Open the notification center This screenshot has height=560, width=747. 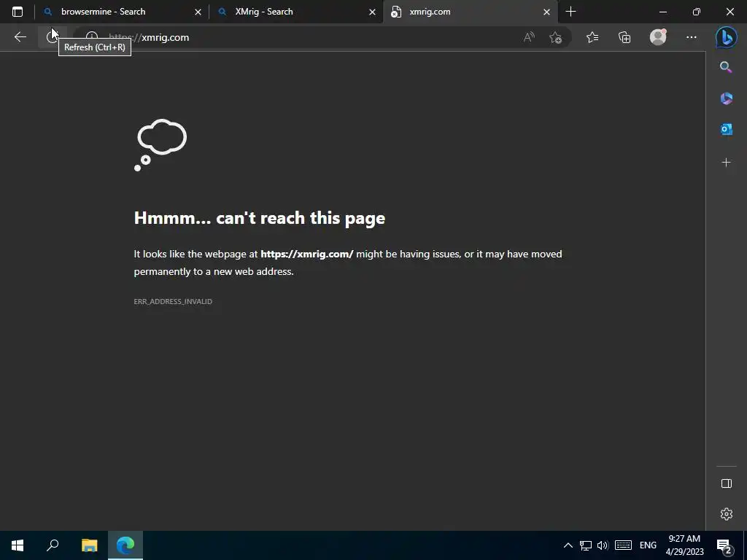click(724, 545)
